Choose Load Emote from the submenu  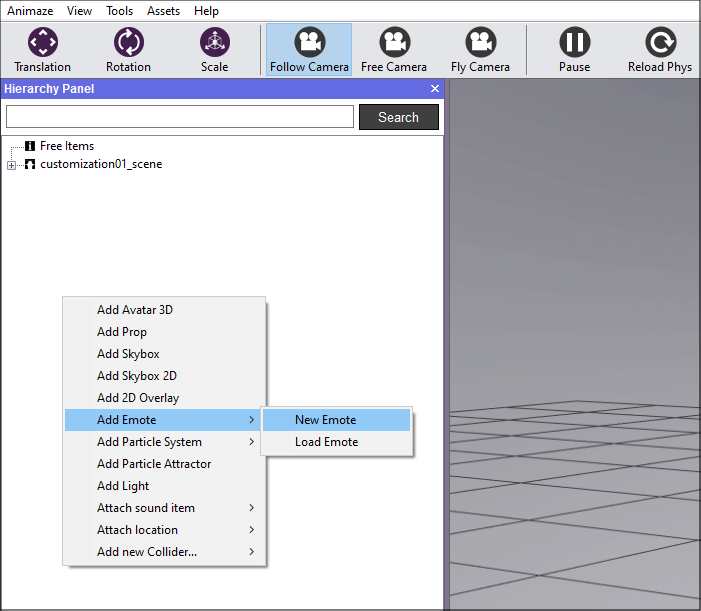pyautogui.click(x=326, y=442)
